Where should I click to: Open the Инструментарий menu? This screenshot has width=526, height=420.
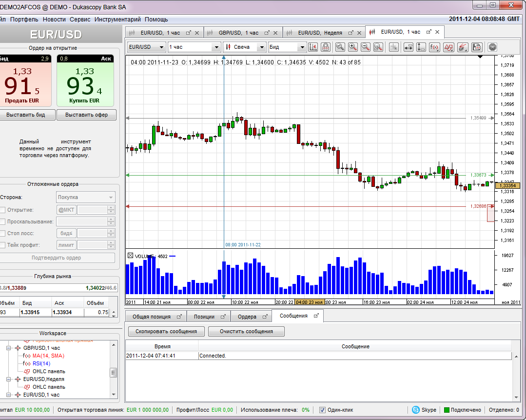117,20
